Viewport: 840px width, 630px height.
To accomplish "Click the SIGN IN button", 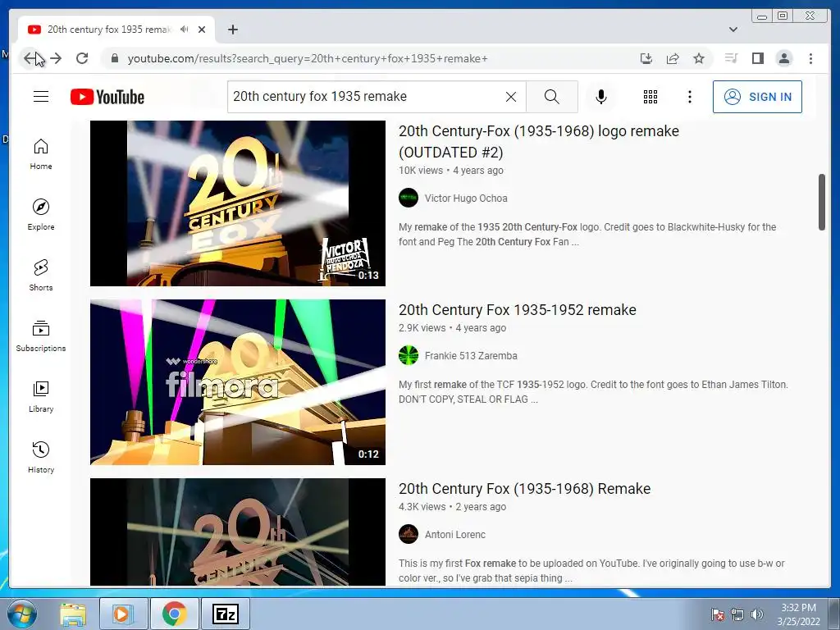I will 757,97.
